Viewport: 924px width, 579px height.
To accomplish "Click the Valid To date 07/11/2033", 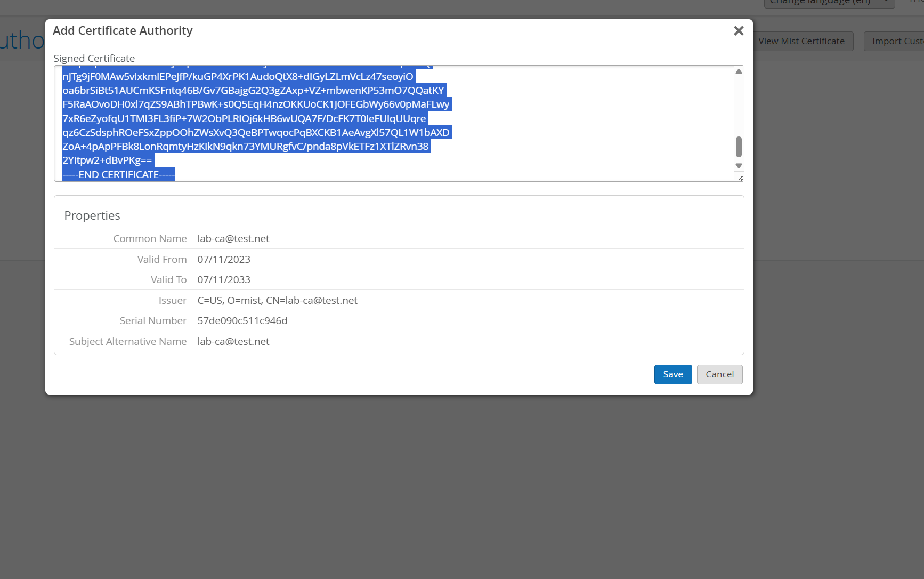I will click(224, 279).
